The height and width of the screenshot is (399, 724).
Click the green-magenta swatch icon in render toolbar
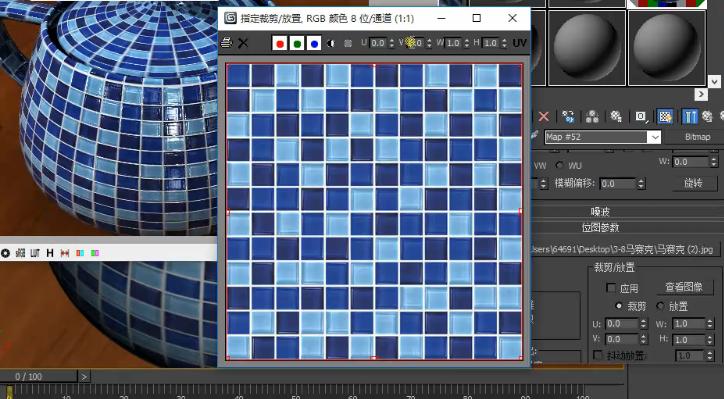click(95, 253)
